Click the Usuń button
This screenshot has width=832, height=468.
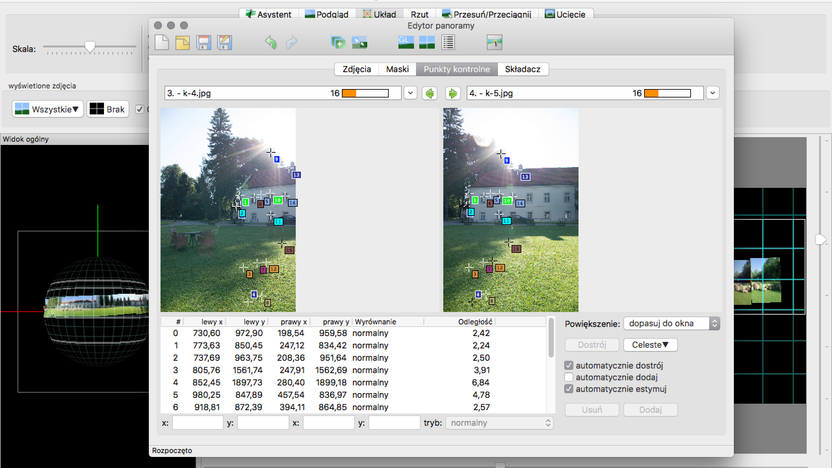click(592, 410)
